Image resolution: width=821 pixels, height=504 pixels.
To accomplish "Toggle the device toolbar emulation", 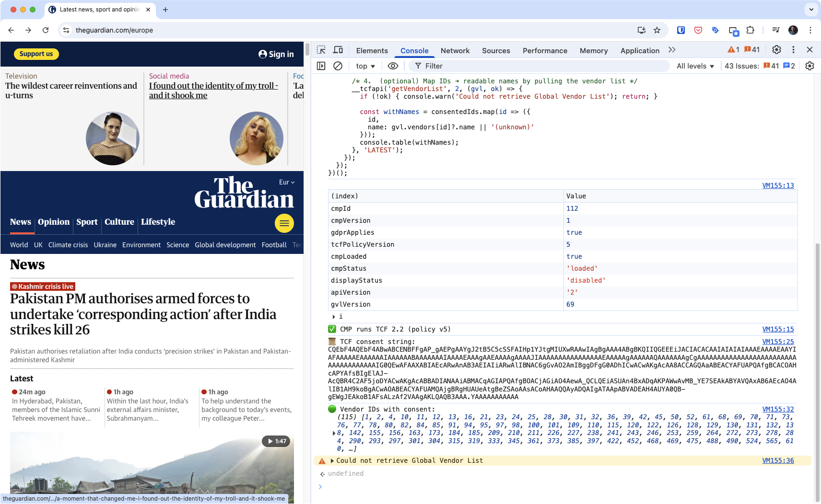I will point(338,50).
